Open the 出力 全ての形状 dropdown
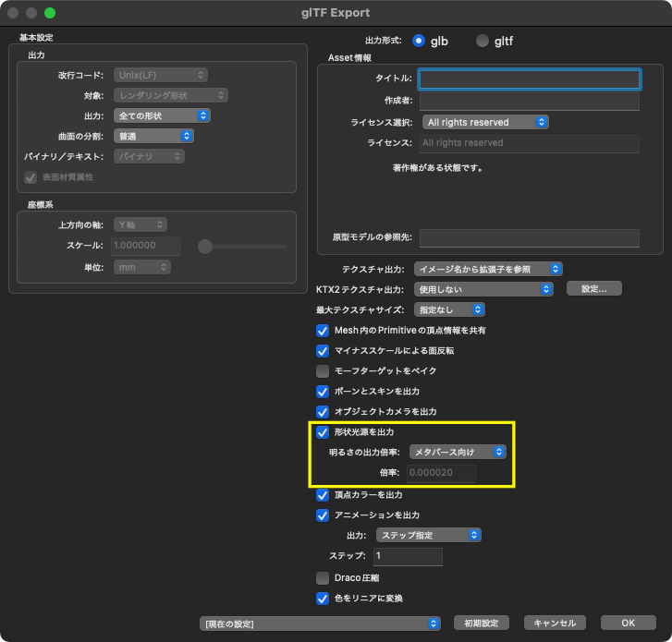Image resolution: width=672 pixels, height=642 pixels. pos(162,115)
